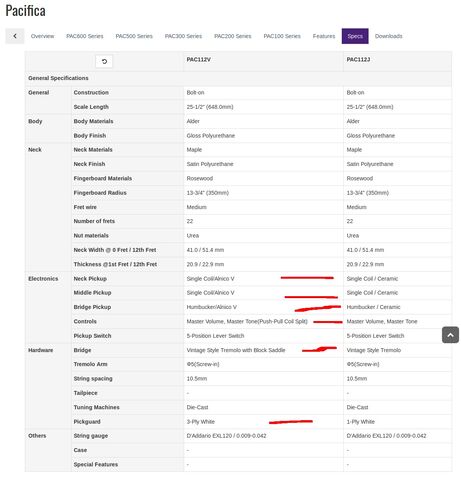Select the active Specs tab
The image size is (461, 480).
pos(355,36)
